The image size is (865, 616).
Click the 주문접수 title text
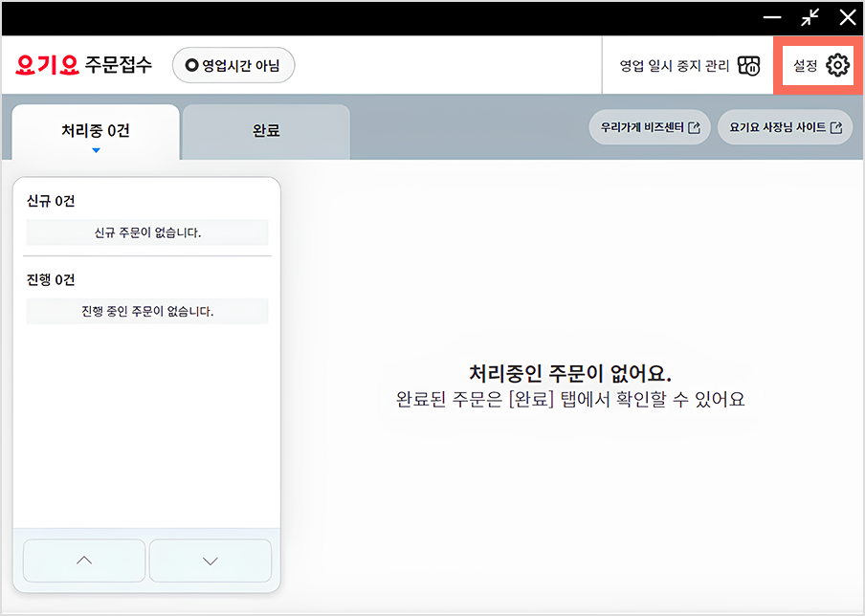coord(118,65)
